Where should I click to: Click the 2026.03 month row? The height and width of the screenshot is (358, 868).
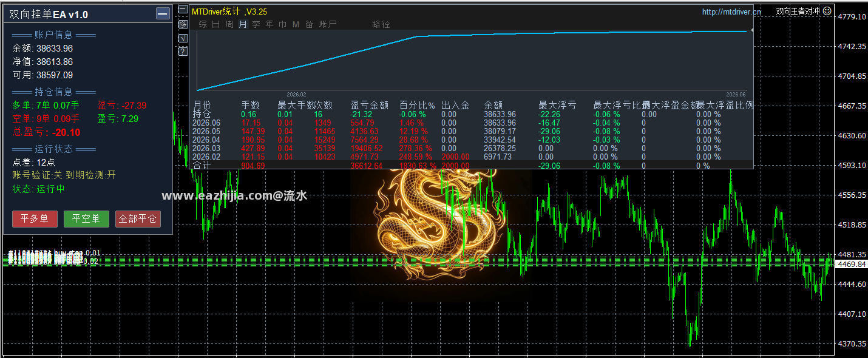pyautogui.click(x=472, y=148)
